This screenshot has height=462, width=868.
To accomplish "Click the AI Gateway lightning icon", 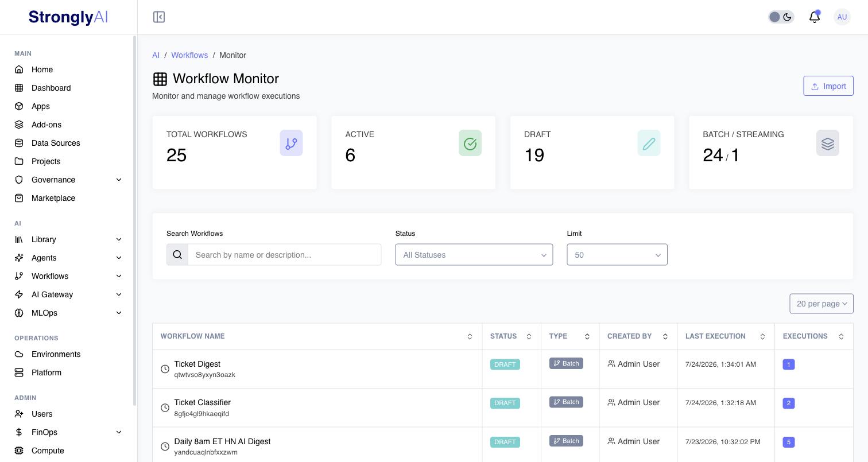I will (x=19, y=294).
